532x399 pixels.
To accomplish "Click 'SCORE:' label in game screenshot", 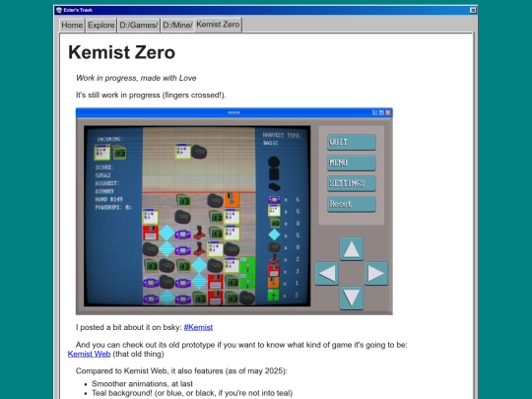I will point(104,167).
